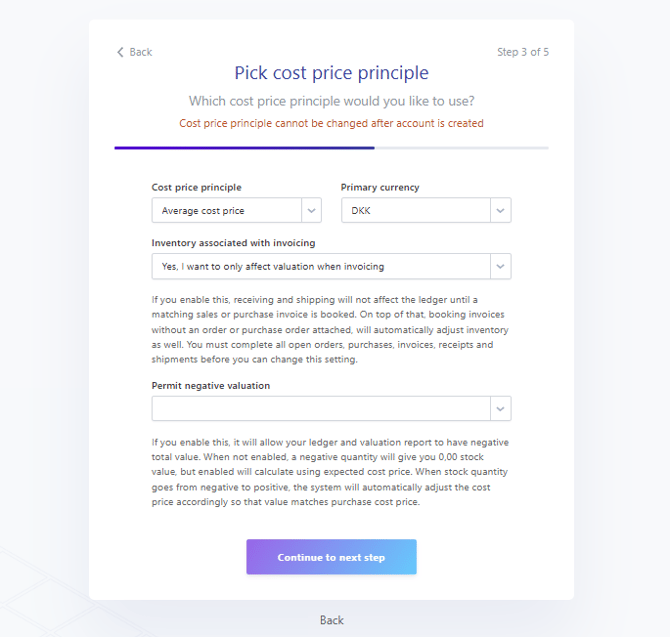
Task: Click chevron of Inventory associated with invoicing dropdown
Action: [501, 266]
